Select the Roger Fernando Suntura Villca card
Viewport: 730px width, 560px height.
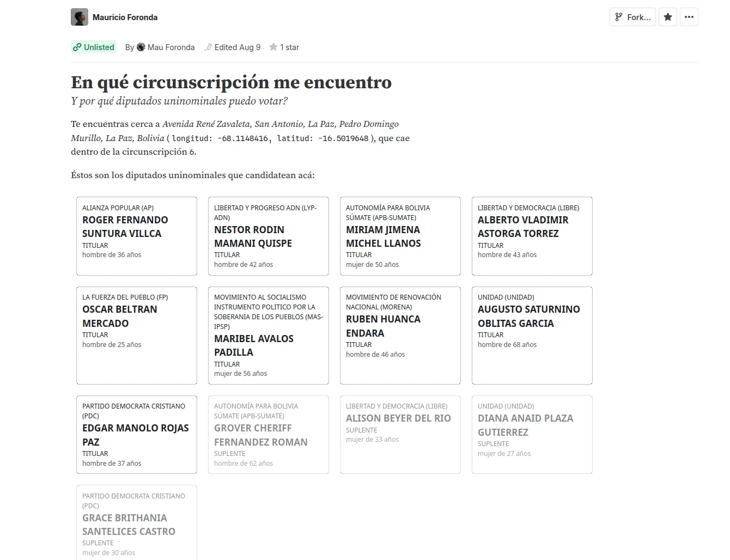click(x=136, y=235)
